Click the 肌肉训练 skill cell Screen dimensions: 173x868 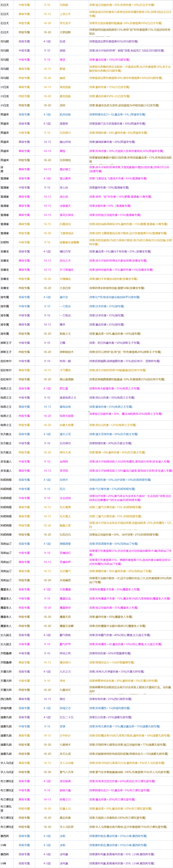[x=65, y=115]
